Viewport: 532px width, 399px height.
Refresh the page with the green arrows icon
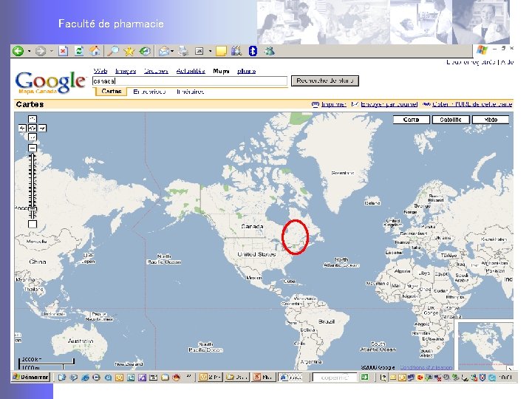point(79,51)
